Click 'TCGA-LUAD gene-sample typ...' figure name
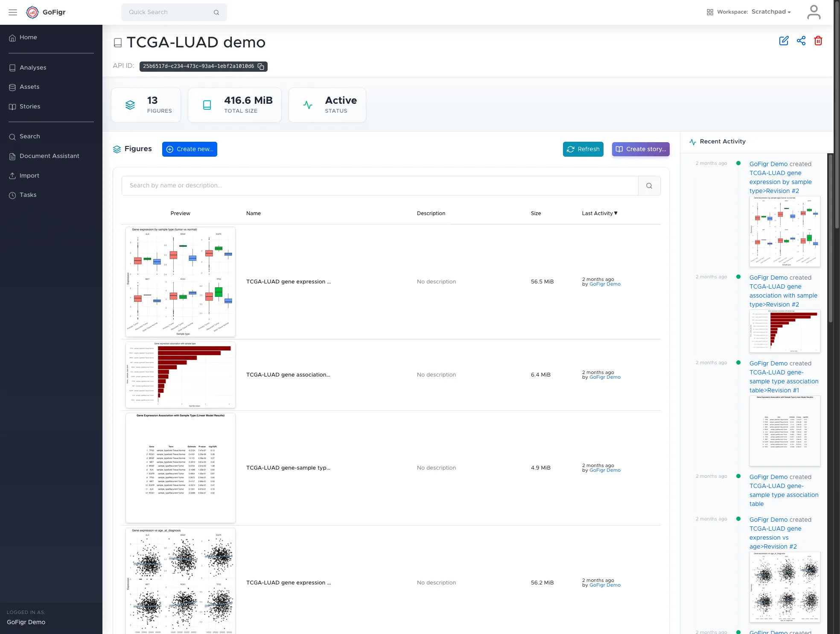This screenshot has height=634, width=840. click(x=288, y=468)
